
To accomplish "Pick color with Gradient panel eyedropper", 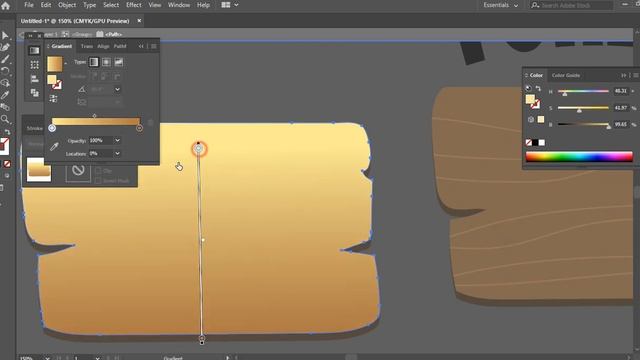I will tap(54, 147).
